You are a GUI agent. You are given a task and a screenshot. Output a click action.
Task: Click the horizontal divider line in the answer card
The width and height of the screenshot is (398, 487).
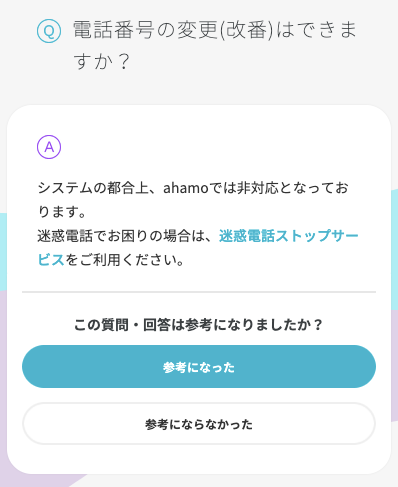point(199,292)
